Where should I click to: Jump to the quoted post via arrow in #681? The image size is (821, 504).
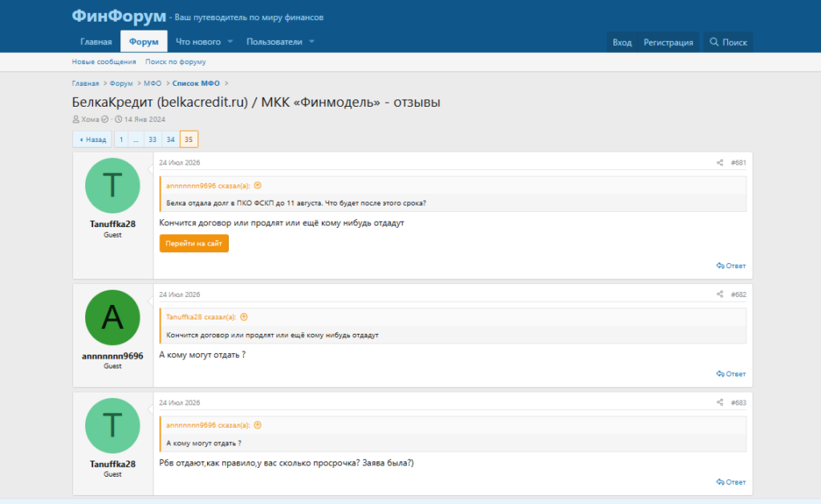coord(258,185)
